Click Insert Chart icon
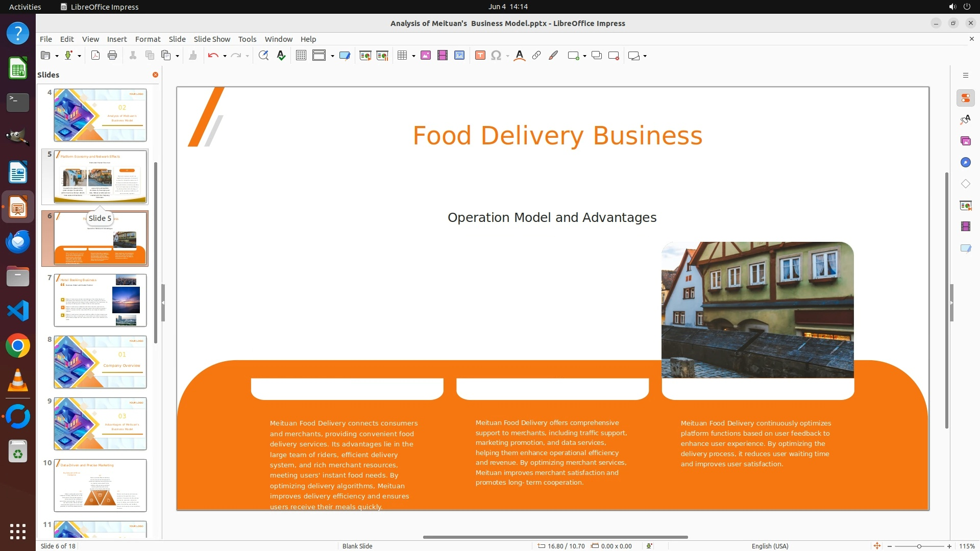 click(459, 56)
